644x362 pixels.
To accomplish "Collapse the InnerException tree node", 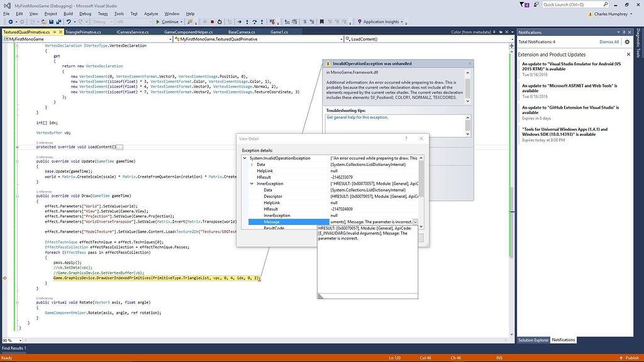I will point(252,184).
